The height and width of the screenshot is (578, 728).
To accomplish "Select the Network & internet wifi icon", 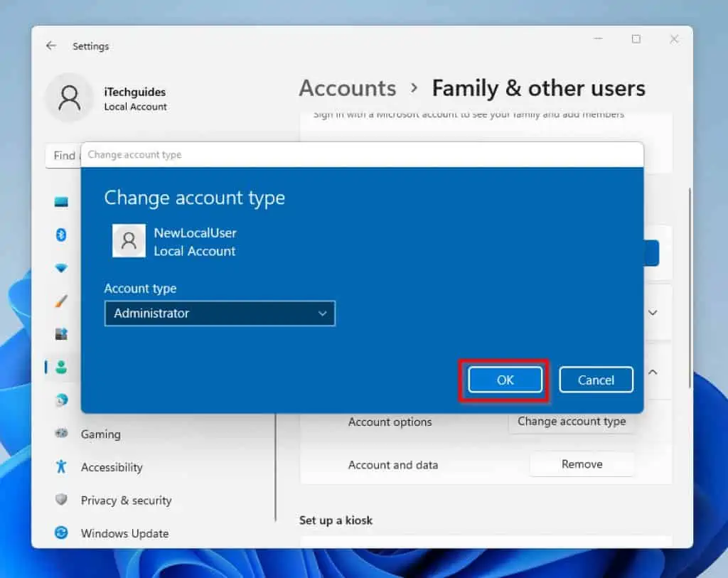I will pos(61,269).
